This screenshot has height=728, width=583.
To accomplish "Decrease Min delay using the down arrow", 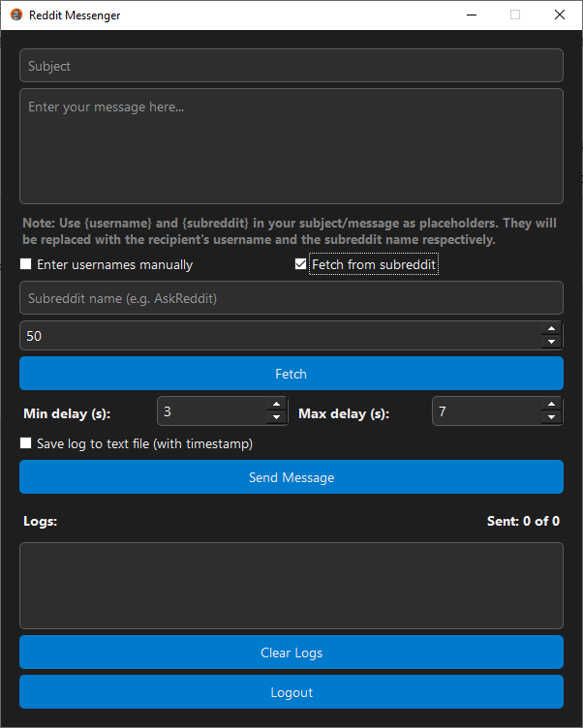I will click(276, 417).
